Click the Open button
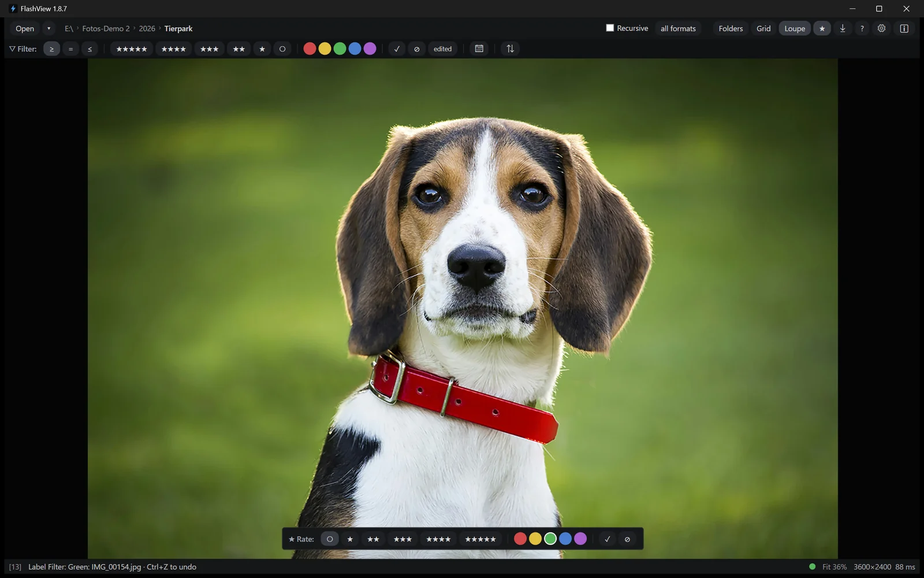This screenshot has width=924, height=578. 25,28
